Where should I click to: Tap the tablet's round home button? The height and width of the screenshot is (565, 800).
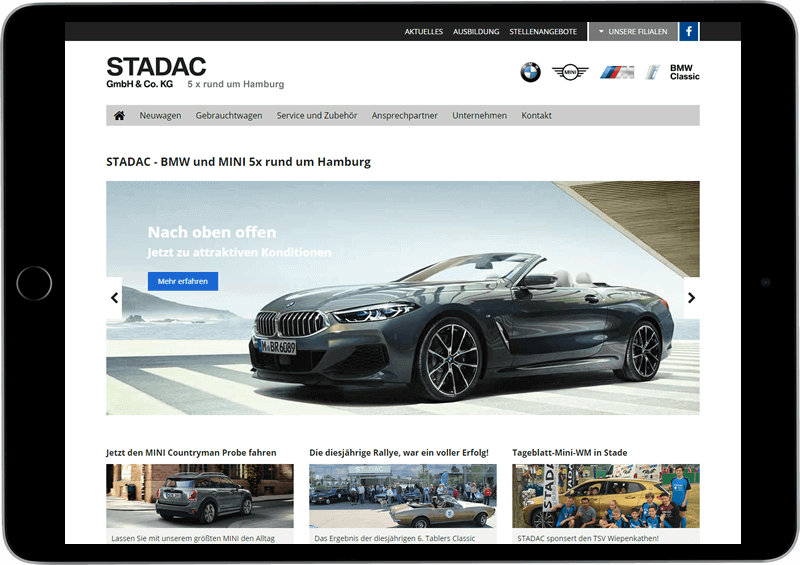(34, 283)
